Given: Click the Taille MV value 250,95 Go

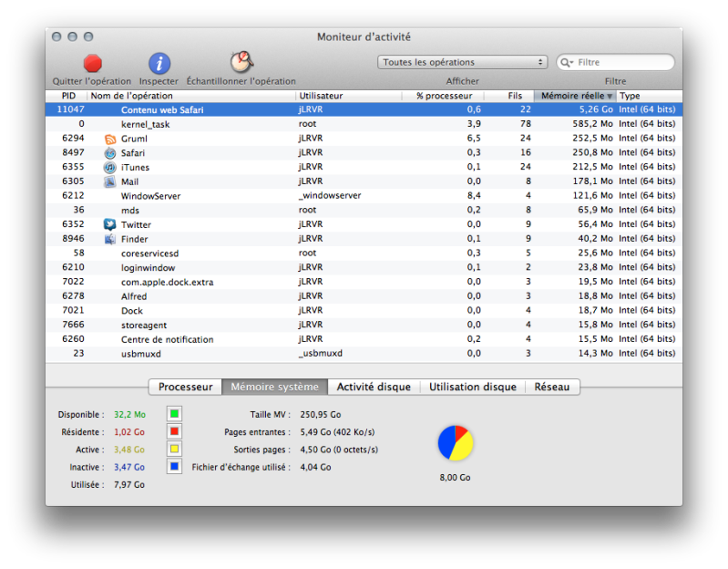Looking at the screenshot, I should coord(321,414).
